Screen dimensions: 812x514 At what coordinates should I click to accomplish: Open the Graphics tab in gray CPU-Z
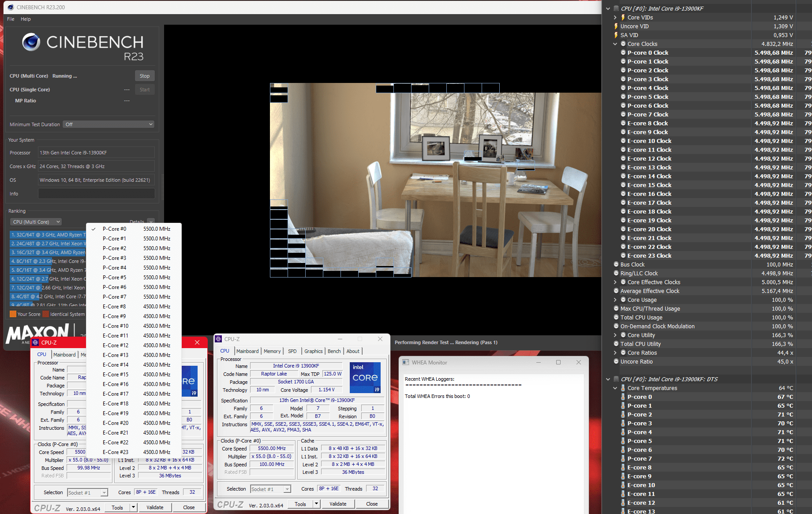click(x=313, y=351)
